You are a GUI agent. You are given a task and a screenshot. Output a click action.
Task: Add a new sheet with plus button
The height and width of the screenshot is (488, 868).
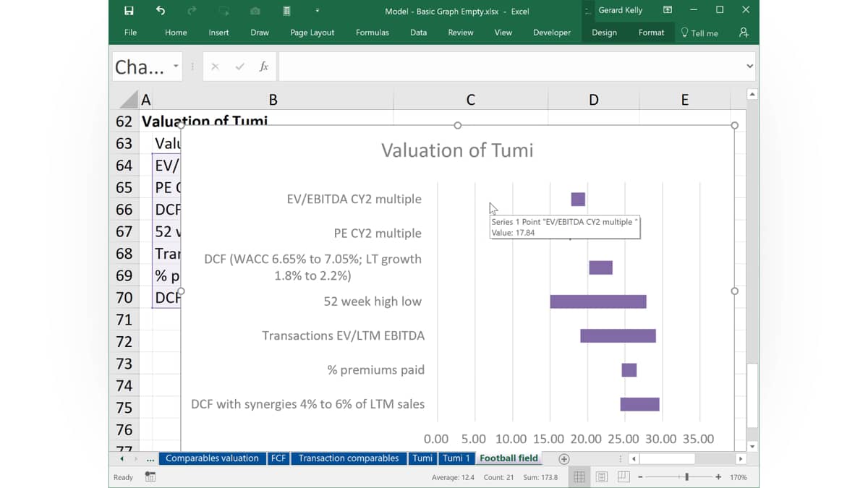click(564, 459)
